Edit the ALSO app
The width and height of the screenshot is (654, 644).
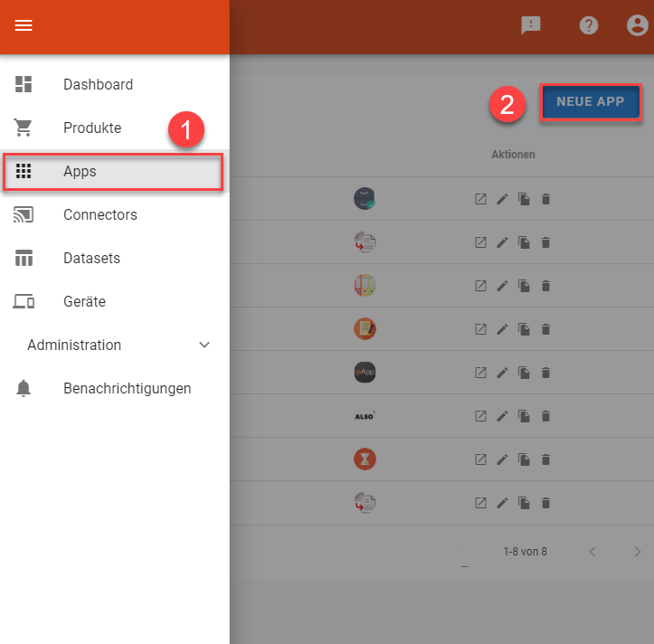502,416
